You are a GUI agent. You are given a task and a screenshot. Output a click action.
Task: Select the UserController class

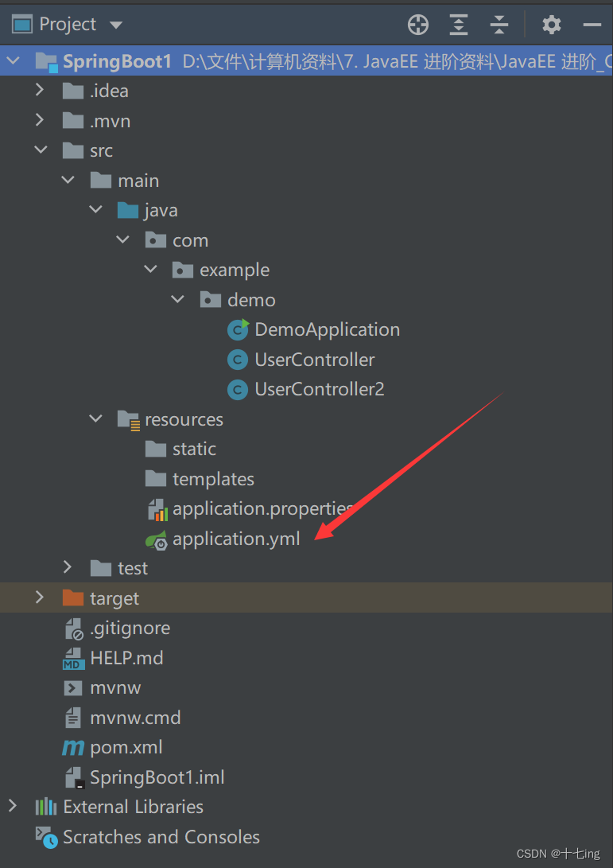pyautogui.click(x=314, y=360)
